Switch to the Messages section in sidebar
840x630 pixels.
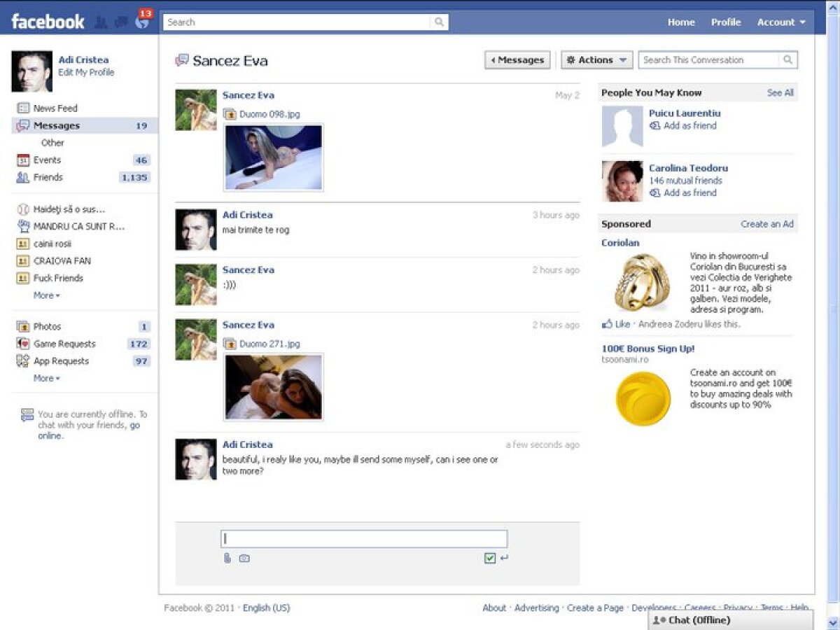[x=55, y=125]
